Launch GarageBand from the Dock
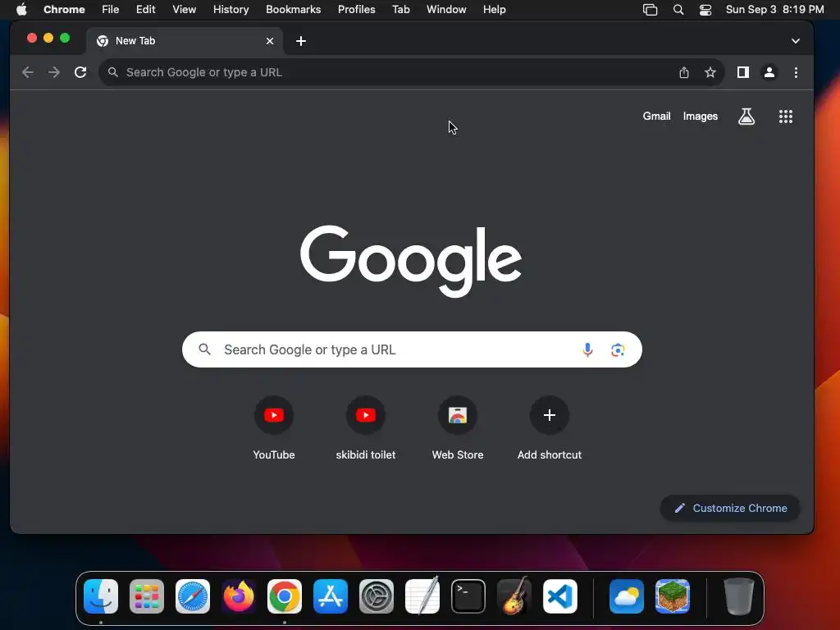 click(x=514, y=596)
